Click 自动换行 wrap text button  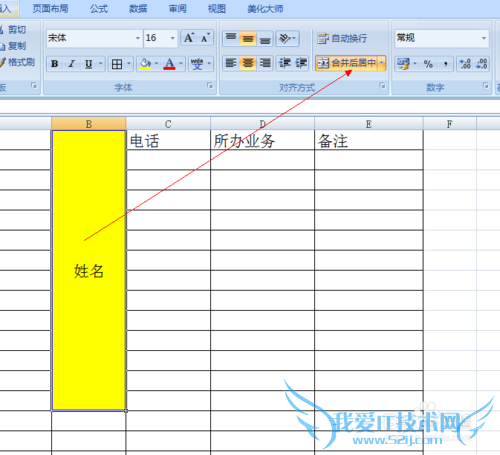pos(342,38)
